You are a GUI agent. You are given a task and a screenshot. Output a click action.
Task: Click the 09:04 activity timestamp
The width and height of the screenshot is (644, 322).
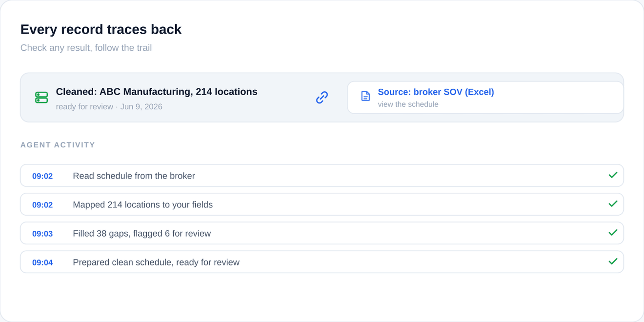tap(42, 262)
